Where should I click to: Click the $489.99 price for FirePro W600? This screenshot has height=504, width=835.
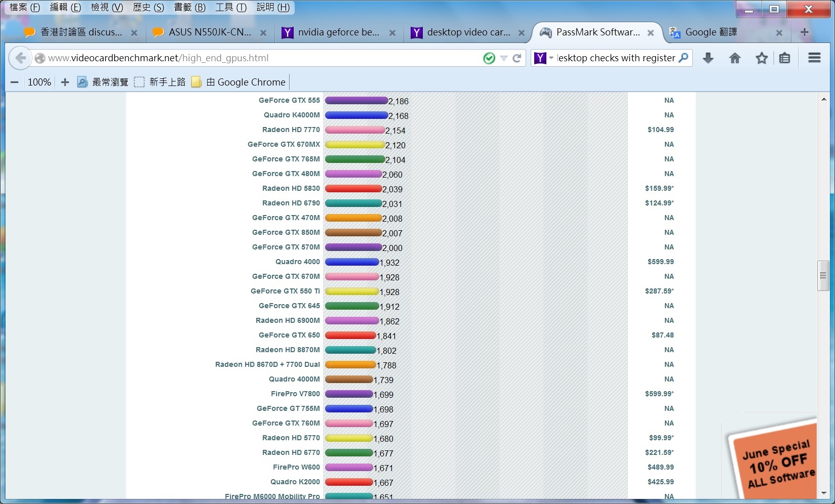660,467
